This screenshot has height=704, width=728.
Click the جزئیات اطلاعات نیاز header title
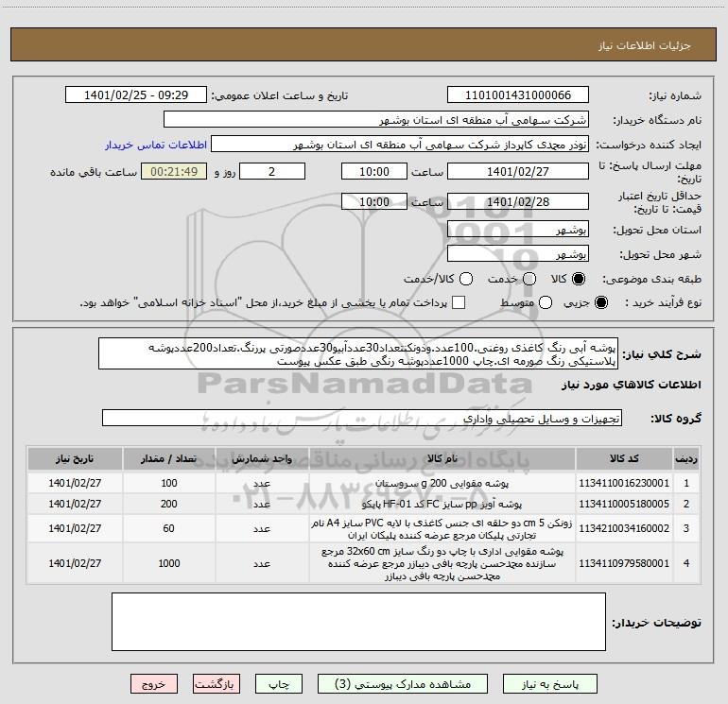[x=645, y=45]
